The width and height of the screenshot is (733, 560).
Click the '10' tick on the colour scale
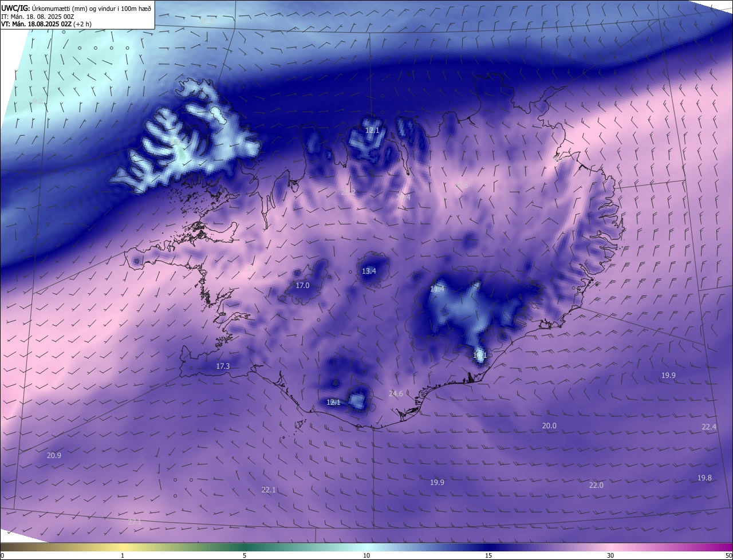[x=366, y=556]
